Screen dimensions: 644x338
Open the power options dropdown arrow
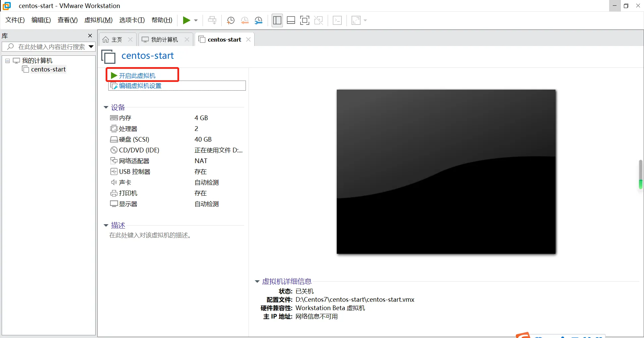(x=196, y=20)
